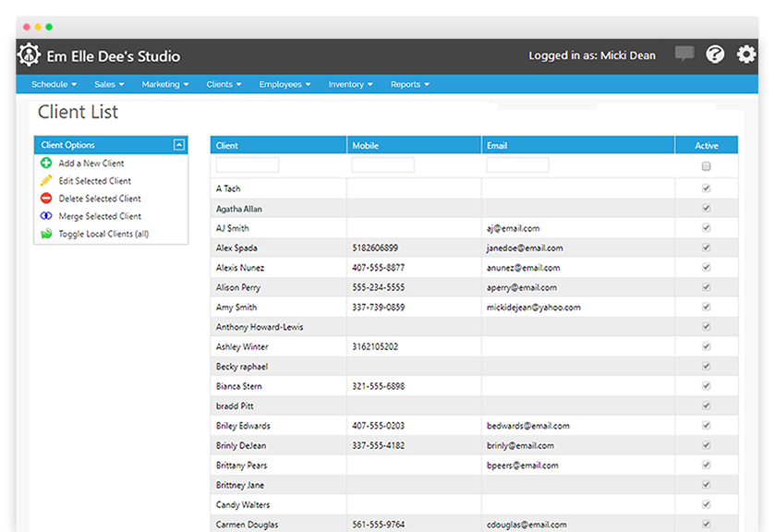Click the red Delete Selected Client icon
Viewport: 775px width, 532px height.
click(46, 199)
